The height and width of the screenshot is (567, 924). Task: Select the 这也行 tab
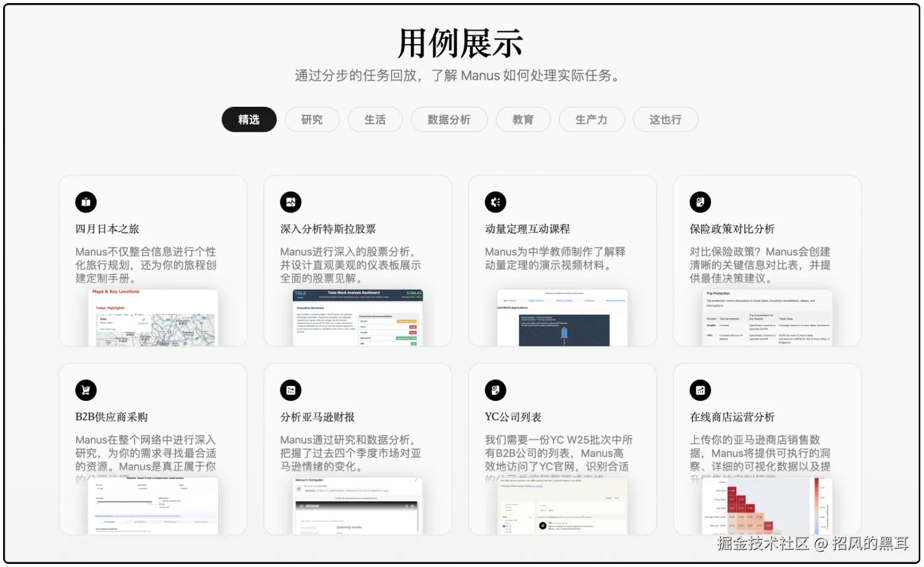[666, 120]
